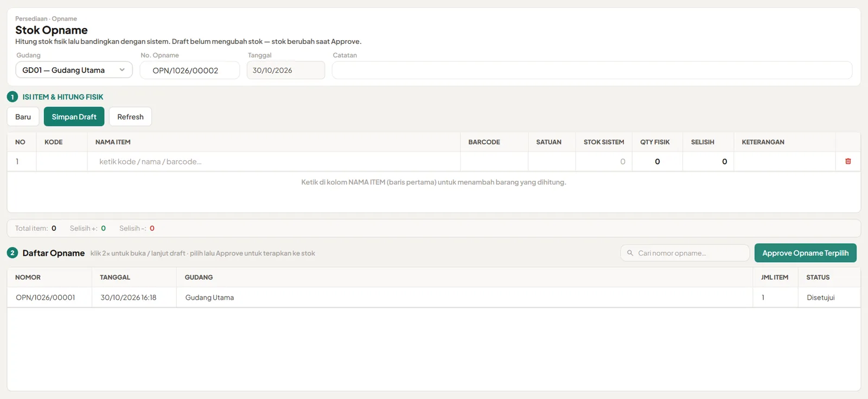Open the Gudang dropdown GD01 — Gudang Utama

click(74, 70)
